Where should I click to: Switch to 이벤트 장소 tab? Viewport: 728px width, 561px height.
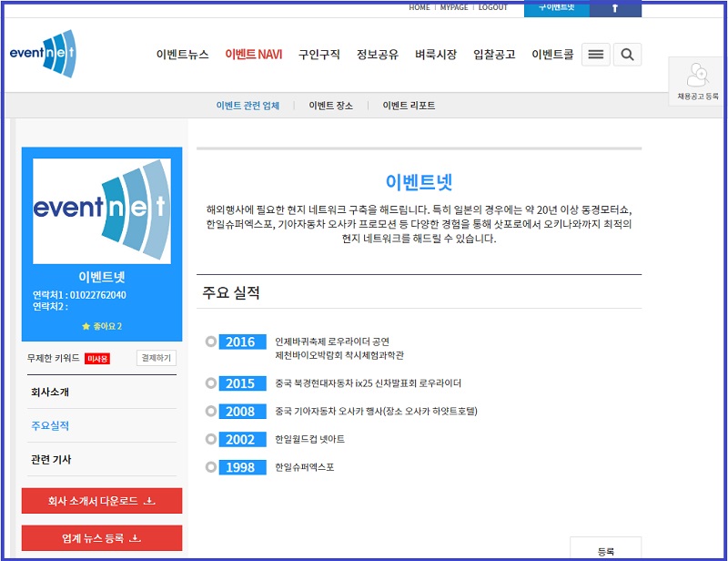click(330, 106)
